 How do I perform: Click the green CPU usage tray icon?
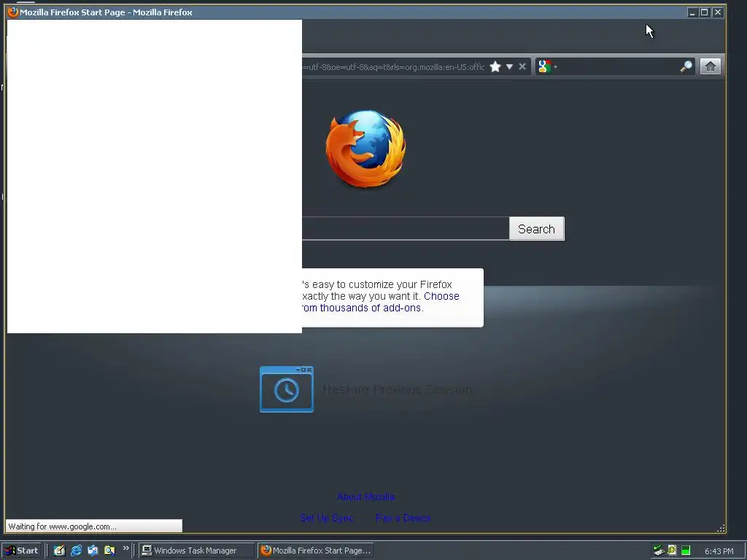pyautogui.click(x=686, y=551)
